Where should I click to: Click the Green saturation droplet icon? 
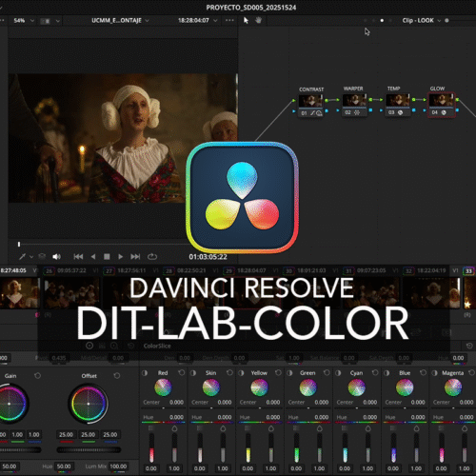320,428
